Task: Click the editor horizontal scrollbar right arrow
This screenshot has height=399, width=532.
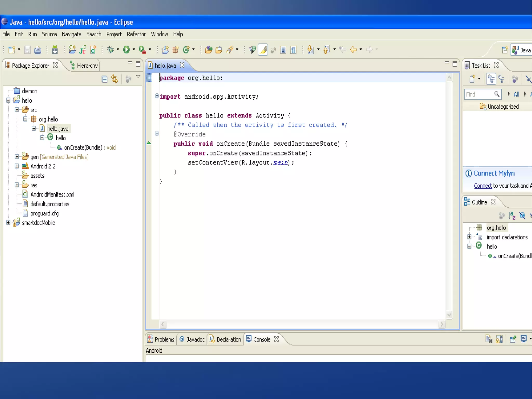Action: [441, 324]
